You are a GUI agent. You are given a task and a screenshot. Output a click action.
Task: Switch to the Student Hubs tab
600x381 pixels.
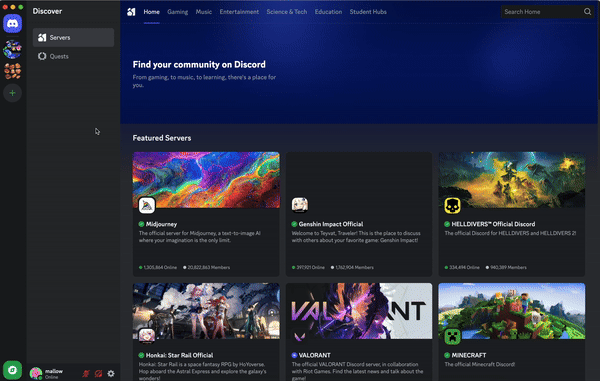[x=368, y=12]
